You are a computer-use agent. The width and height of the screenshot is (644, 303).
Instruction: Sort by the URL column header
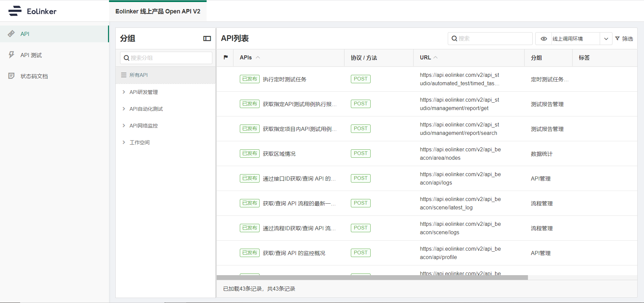(425, 57)
